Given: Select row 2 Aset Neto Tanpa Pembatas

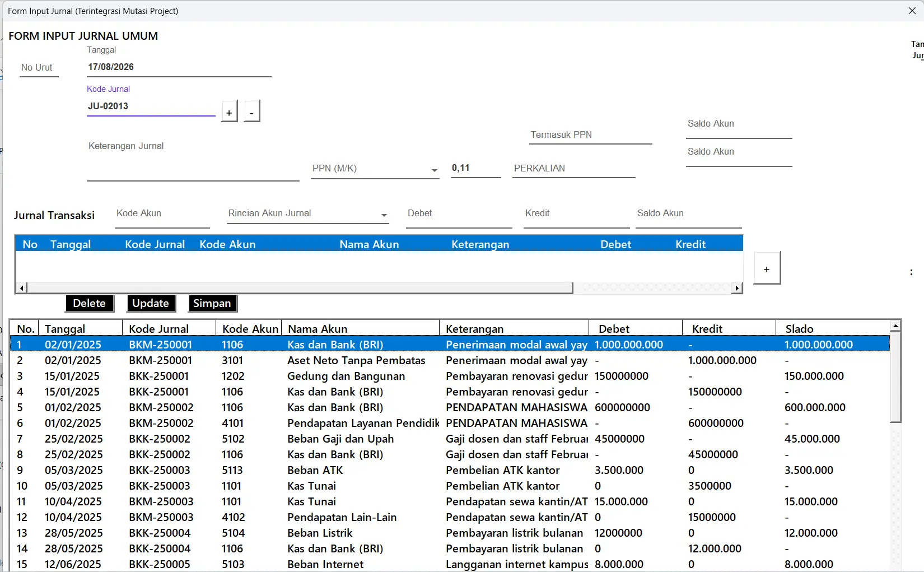Looking at the screenshot, I should 450,360.
